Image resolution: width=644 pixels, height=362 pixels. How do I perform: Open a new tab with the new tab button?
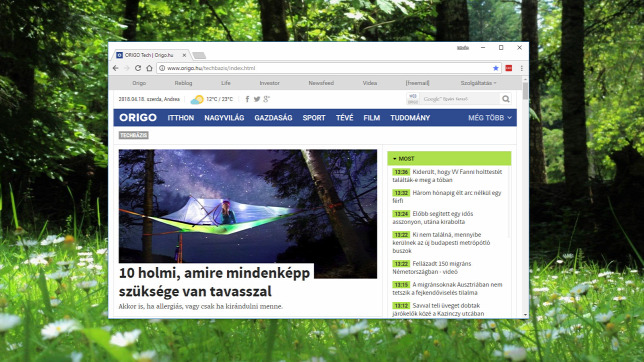(x=199, y=55)
